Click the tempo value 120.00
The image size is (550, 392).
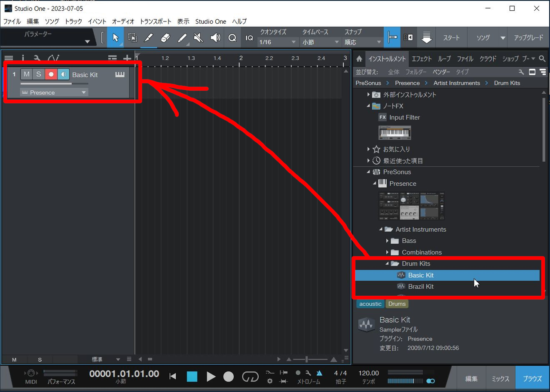tap(369, 373)
